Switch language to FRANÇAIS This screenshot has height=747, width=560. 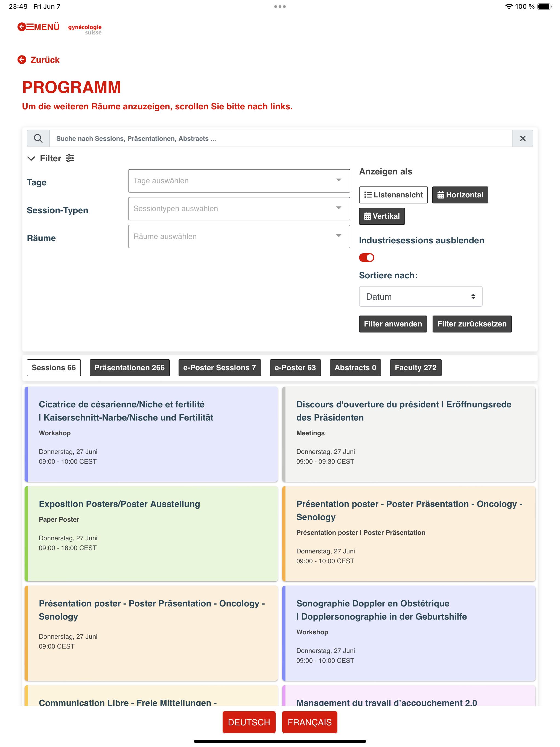(x=309, y=722)
